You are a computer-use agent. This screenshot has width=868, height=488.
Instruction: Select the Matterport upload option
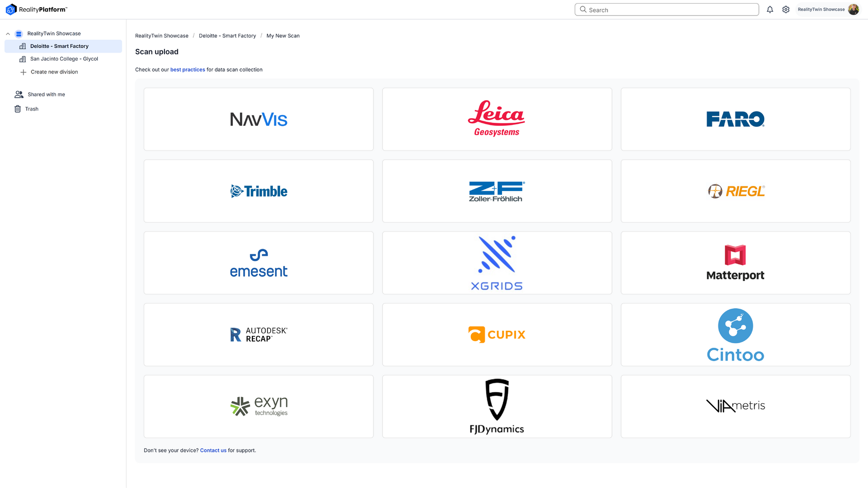[735, 262]
